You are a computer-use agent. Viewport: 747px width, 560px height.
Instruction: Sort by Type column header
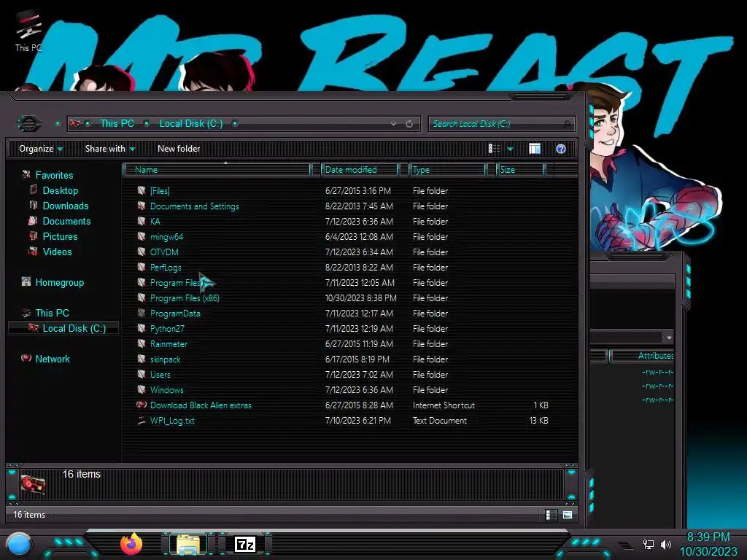[447, 169]
